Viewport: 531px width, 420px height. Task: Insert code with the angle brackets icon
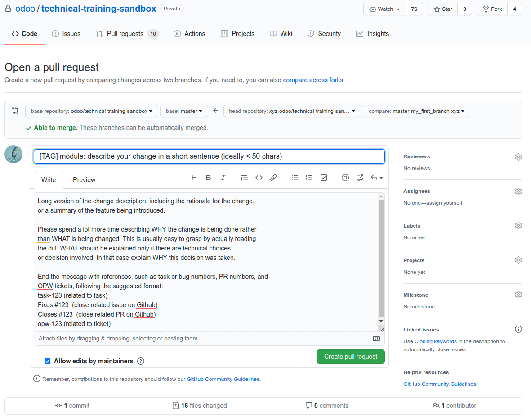pos(259,178)
